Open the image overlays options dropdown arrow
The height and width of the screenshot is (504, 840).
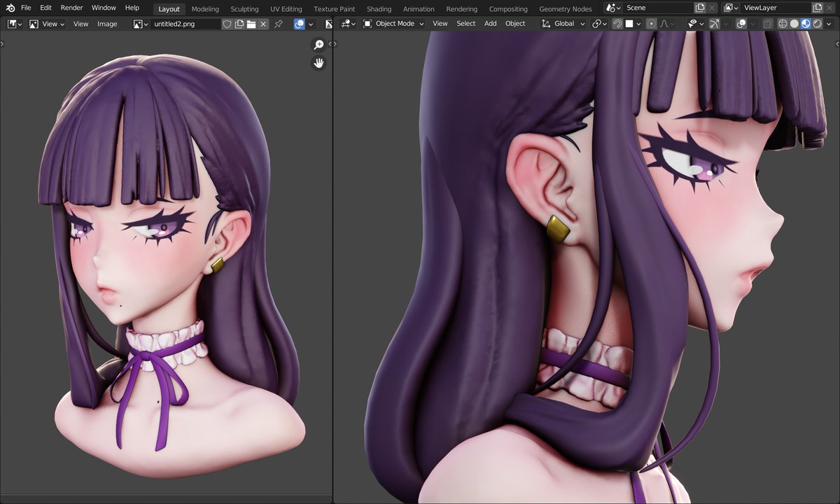point(311,24)
